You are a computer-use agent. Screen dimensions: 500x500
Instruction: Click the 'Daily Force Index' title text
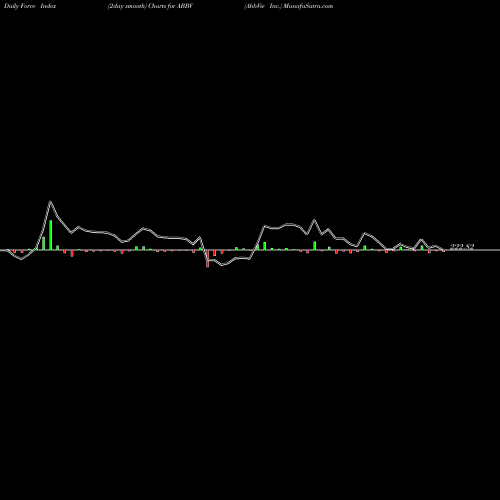point(30,6)
